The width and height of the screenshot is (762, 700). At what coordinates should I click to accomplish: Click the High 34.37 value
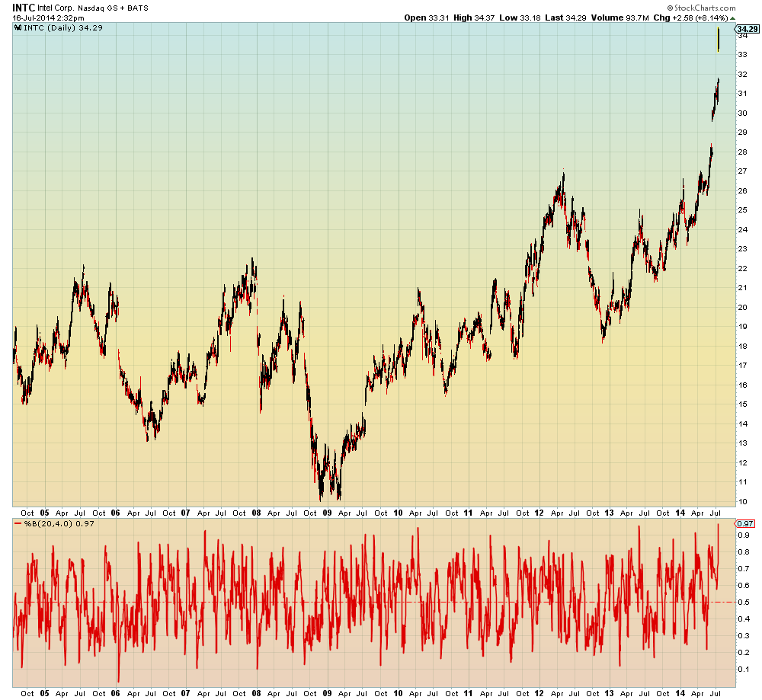click(474, 18)
